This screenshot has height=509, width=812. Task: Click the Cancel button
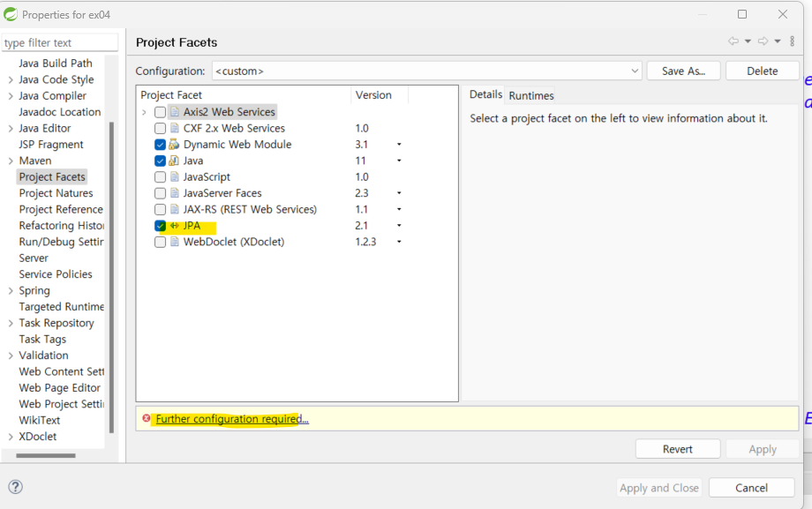pos(751,488)
